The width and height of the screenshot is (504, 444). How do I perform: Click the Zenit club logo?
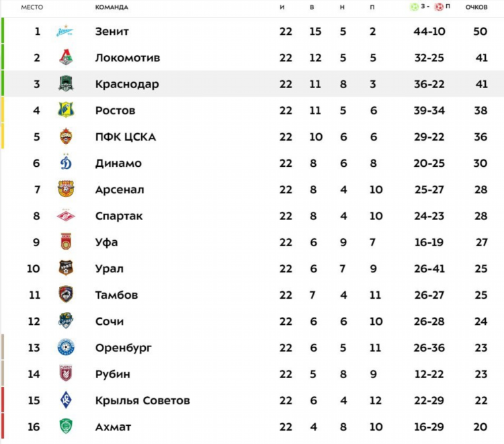coord(65,31)
